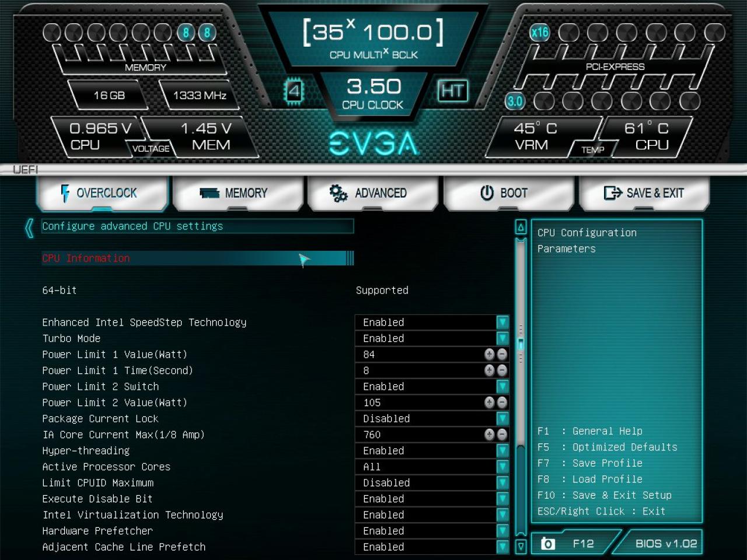The height and width of the screenshot is (560, 747).
Task: Switch to the Memory tab
Action: pos(238,193)
